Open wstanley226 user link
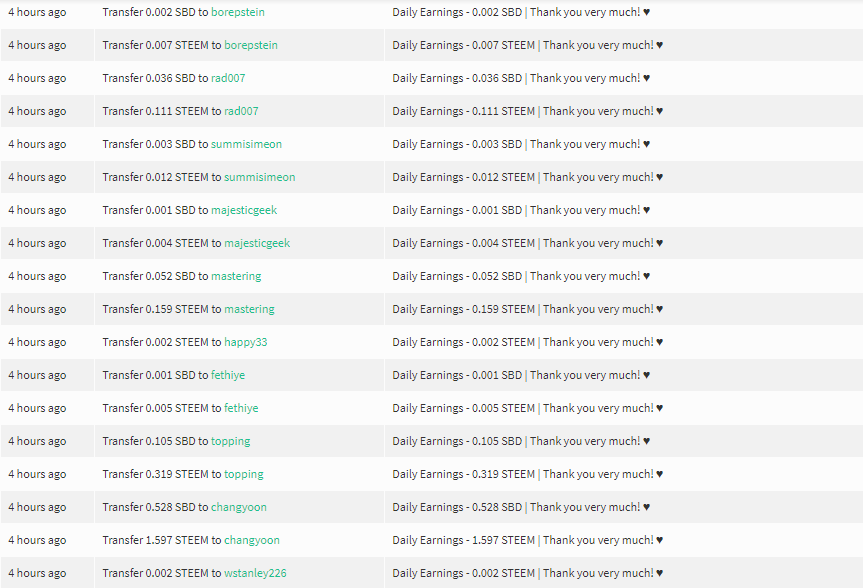This screenshot has height=588, width=863. point(255,574)
